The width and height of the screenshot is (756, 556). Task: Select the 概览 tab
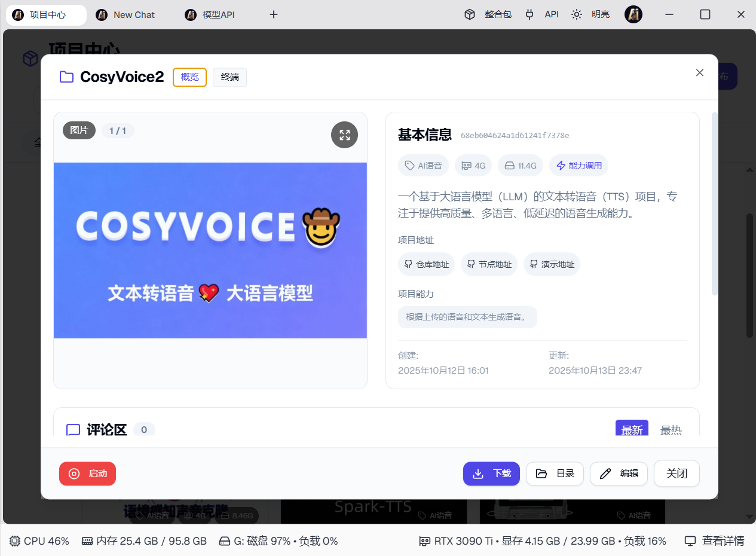(189, 77)
